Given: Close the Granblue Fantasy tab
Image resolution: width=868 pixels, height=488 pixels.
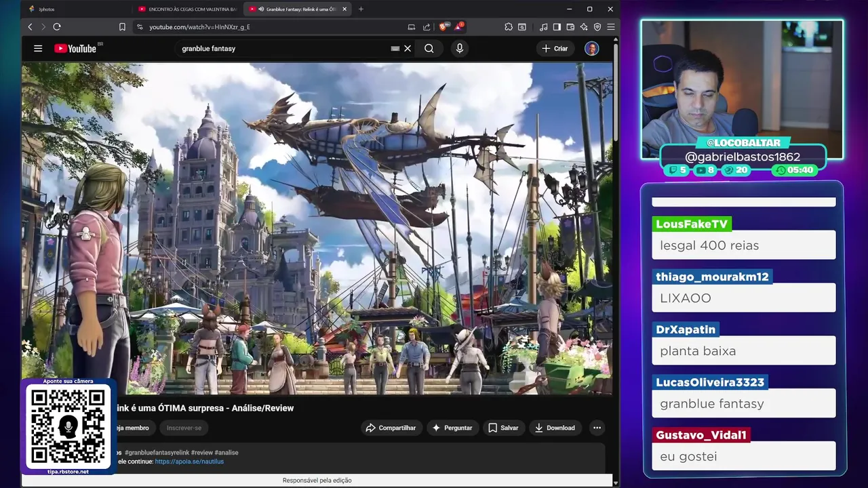Looking at the screenshot, I should coord(344,9).
